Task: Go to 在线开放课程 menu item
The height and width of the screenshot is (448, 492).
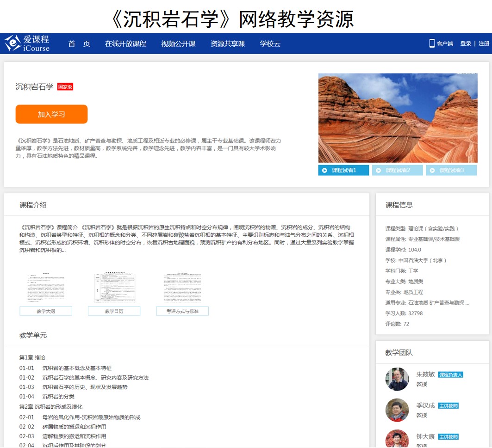Action: pos(125,44)
